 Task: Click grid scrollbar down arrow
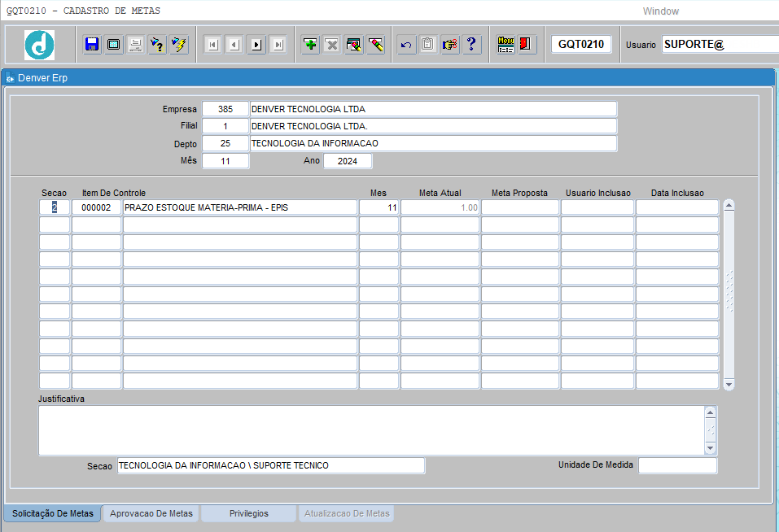(729, 384)
